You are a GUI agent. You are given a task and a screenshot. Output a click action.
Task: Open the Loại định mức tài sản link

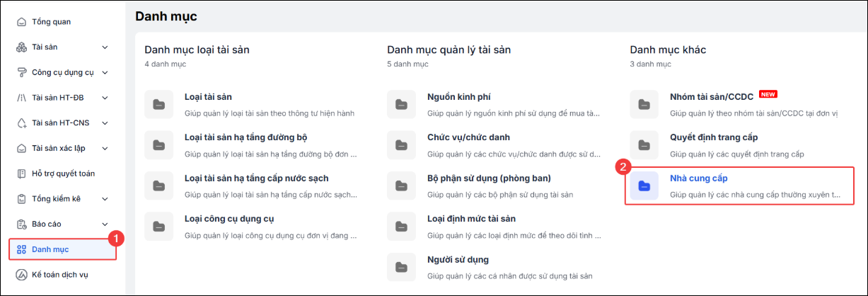472,219
